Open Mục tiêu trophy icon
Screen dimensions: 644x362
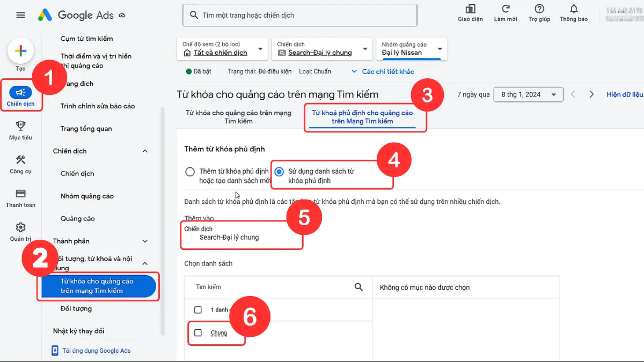coord(20,126)
